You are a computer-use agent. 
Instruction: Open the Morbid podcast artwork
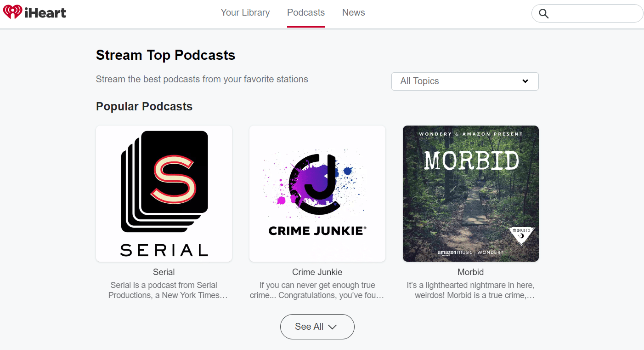click(x=471, y=194)
